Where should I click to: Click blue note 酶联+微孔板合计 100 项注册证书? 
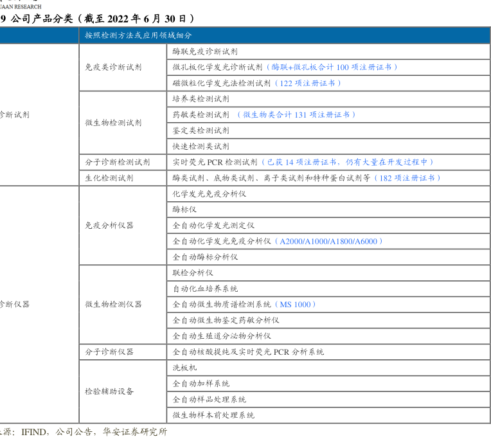332,67
